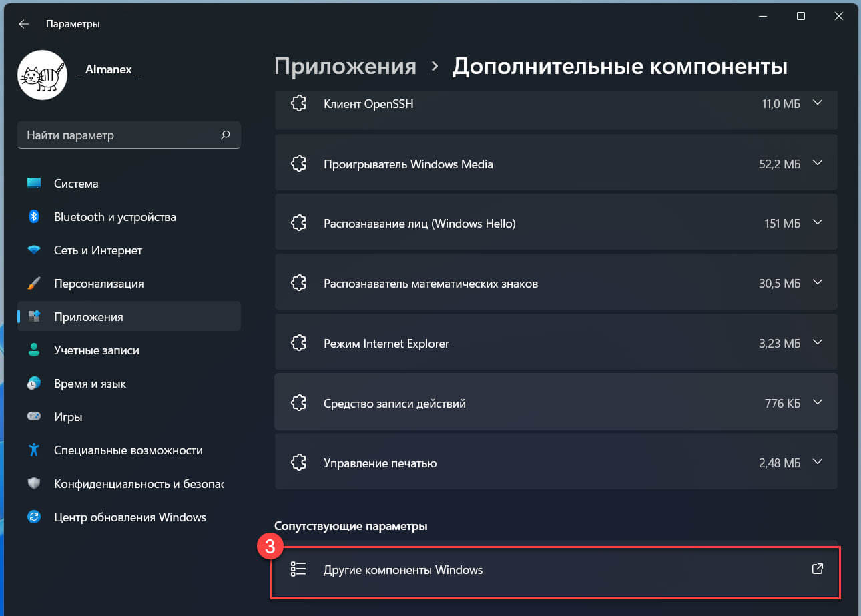Select 'Режим Internet Explorer' name

pos(386,344)
